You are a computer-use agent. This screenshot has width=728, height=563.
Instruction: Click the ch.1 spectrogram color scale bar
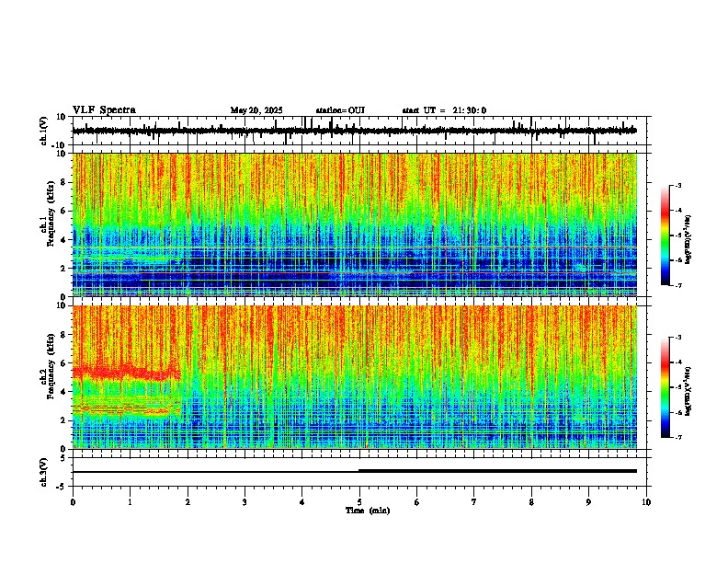tap(665, 236)
